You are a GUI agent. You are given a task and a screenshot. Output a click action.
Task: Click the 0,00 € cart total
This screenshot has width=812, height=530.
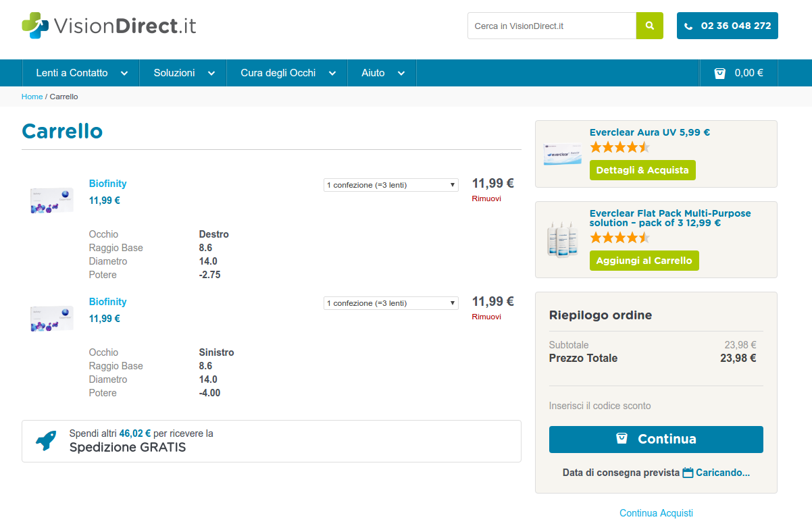(749, 73)
